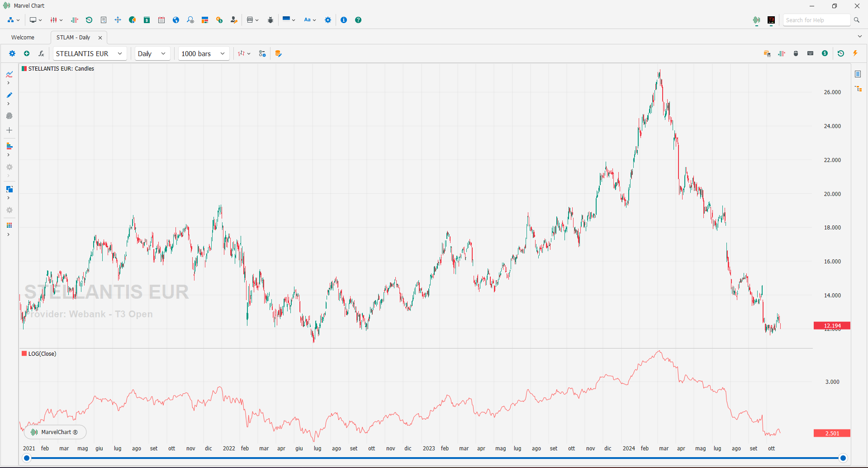Viewport: 868px width, 468px height.
Task: Click the blue globe icon
Action: coord(176,20)
